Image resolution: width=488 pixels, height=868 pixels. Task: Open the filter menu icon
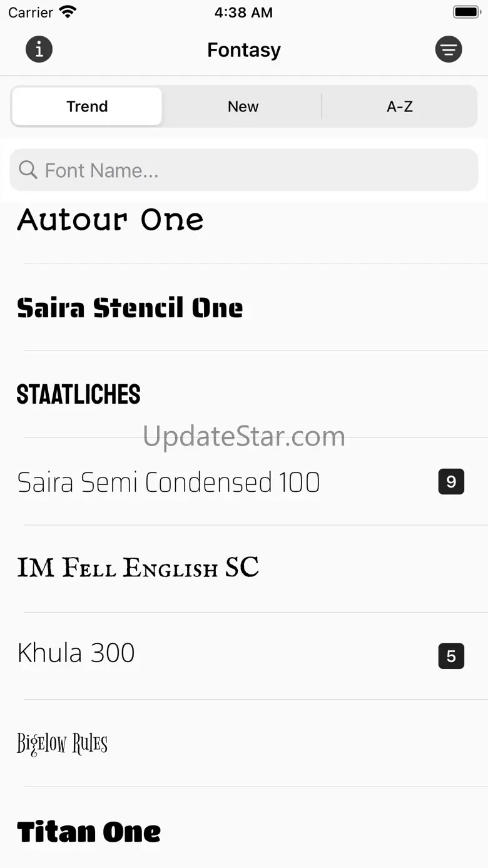point(449,49)
